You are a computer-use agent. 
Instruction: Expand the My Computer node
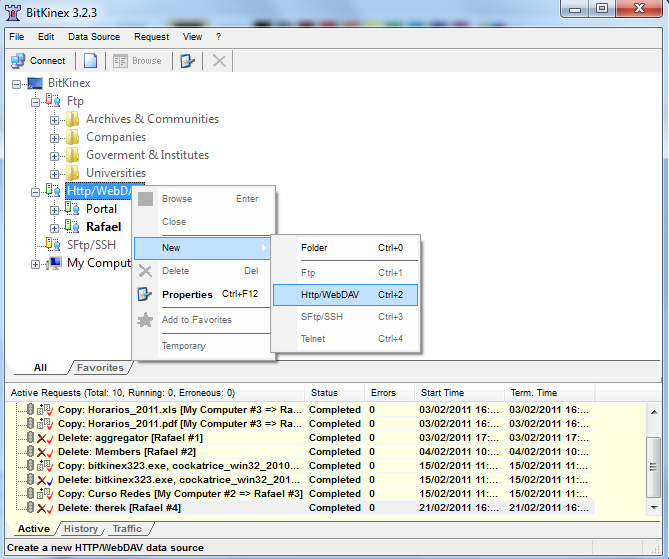(x=35, y=265)
